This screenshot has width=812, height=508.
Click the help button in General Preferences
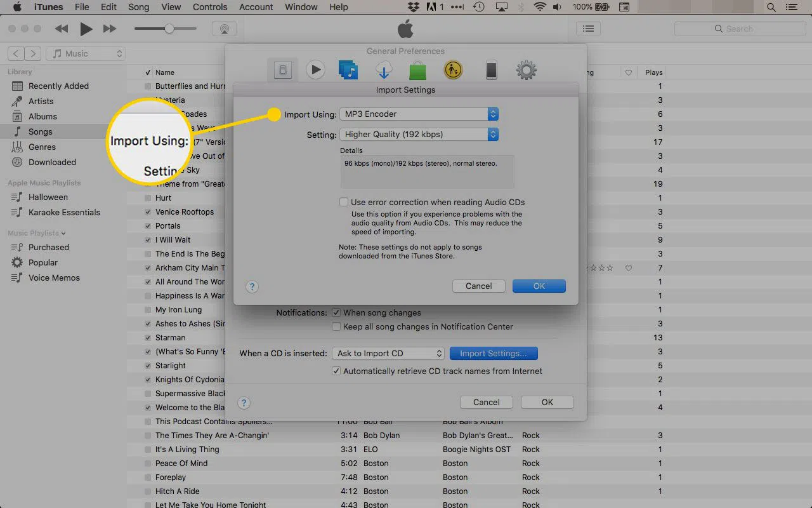coord(244,403)
